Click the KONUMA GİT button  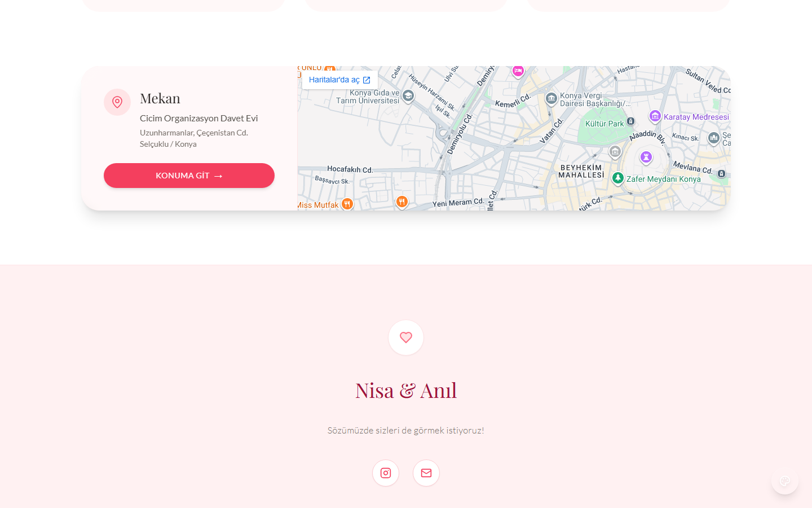(189, 176)
